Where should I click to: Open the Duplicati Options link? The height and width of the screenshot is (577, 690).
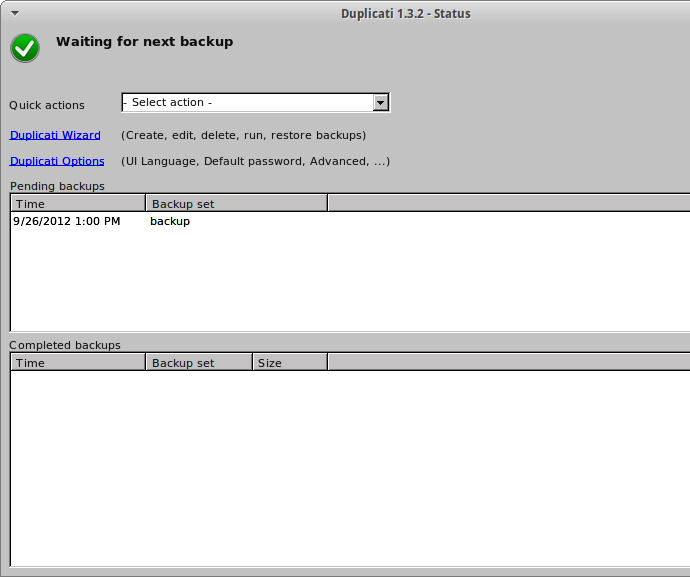57,161
